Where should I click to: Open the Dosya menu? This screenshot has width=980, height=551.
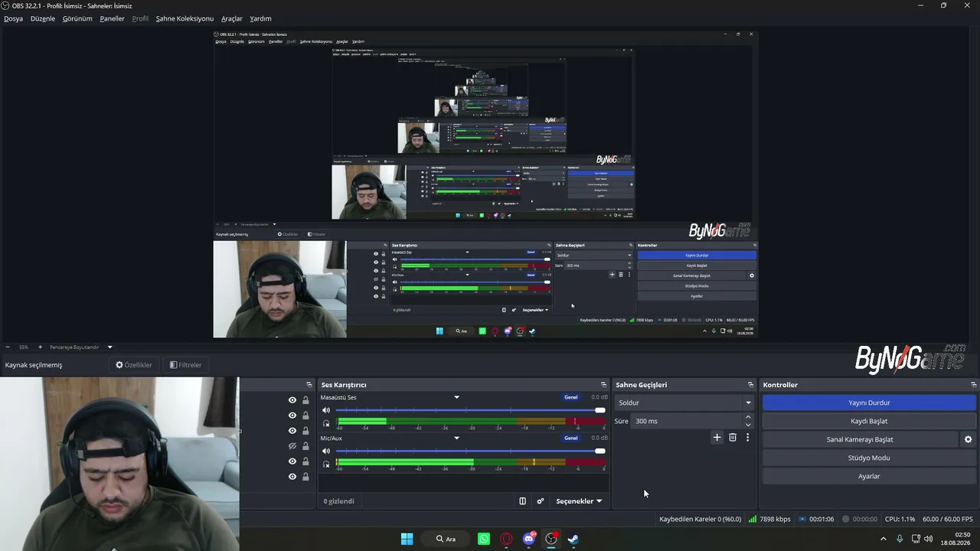(13, 18)
